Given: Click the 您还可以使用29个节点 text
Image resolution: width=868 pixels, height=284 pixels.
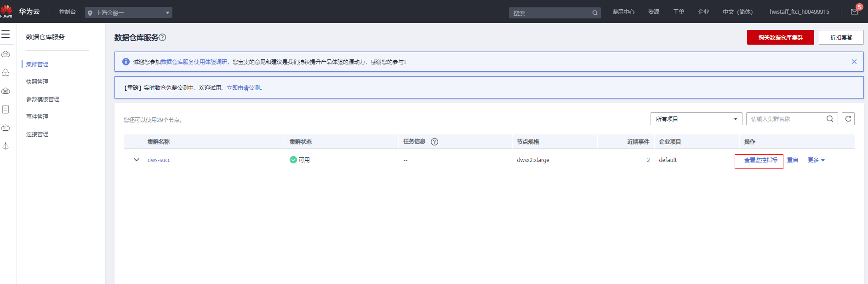Looking at the screenshot, I should 153,120.
